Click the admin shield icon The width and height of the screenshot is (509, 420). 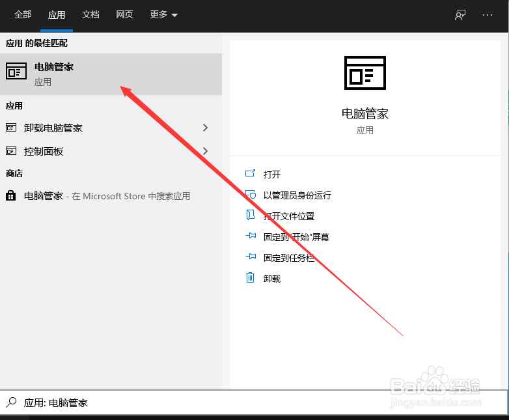[x=251, y=195]
